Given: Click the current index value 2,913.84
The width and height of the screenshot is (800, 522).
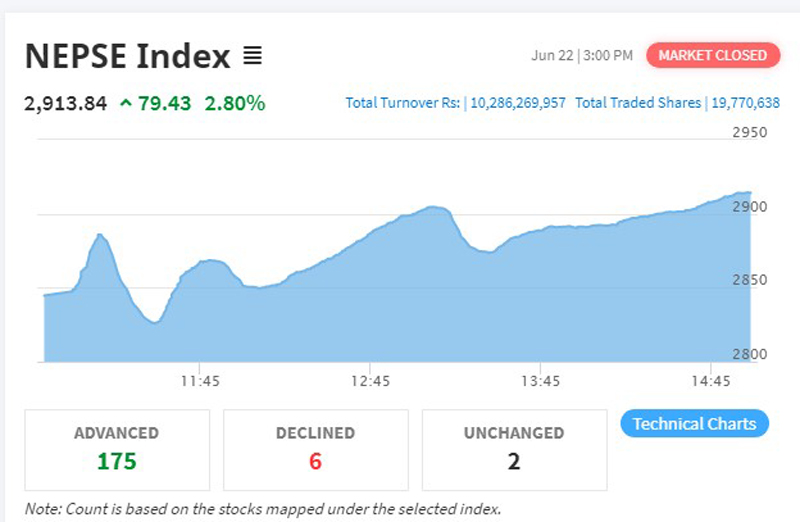Looking at the screenshot, I should coord(65,102).
